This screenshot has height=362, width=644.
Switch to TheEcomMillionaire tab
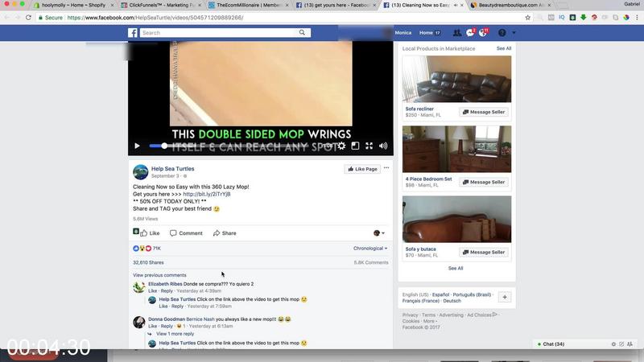pos(249,6)
